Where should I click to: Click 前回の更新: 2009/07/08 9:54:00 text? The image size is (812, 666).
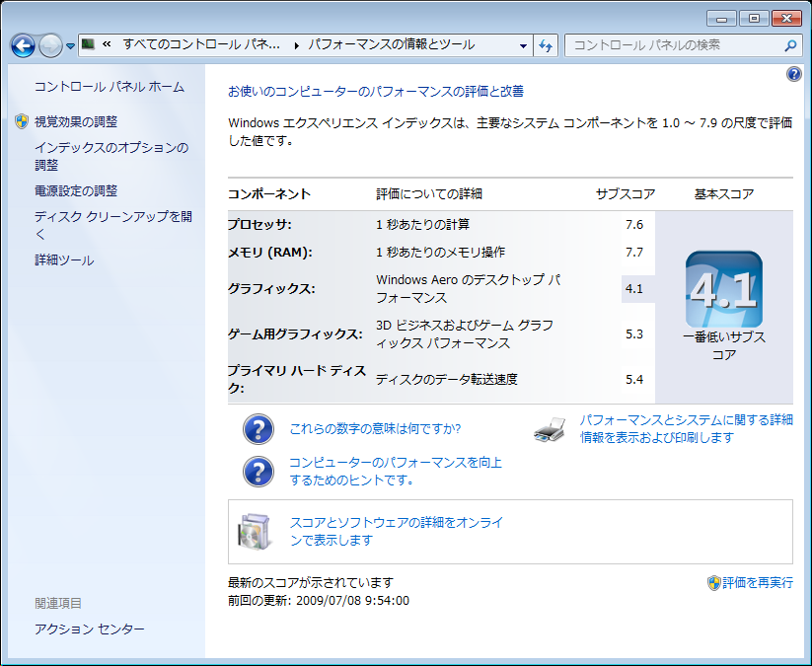point(319,601)
